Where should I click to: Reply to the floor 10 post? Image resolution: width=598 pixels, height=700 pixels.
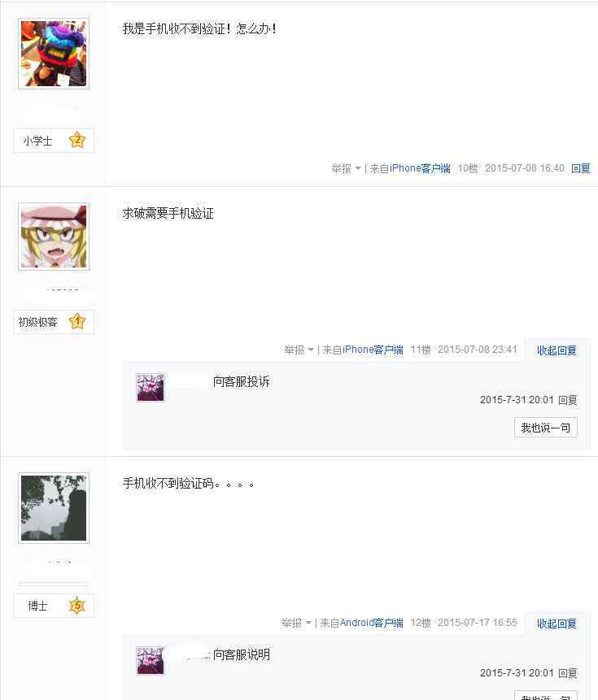tap(581, 168)
